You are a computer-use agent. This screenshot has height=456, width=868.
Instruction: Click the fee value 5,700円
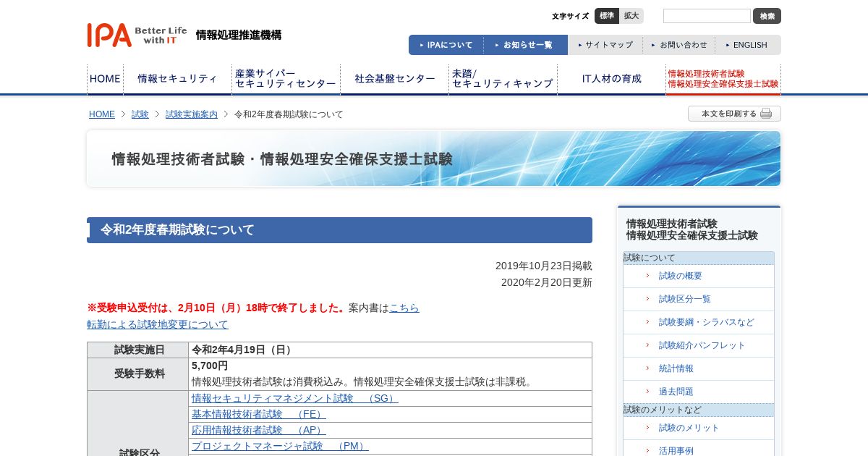pos(210,366)
